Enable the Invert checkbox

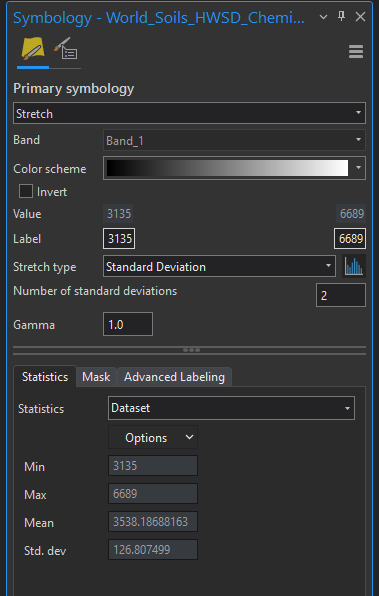coord(26,192)
